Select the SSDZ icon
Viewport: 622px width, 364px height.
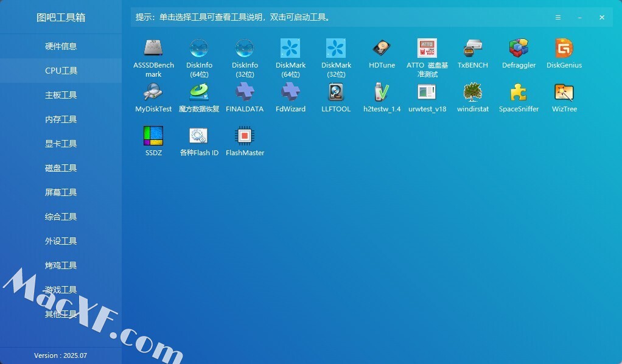coord(153,136)
